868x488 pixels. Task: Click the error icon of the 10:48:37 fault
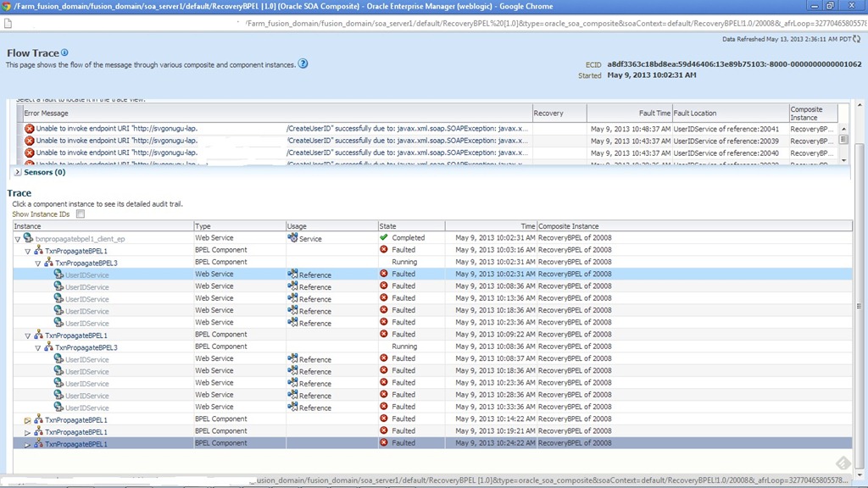(x=30, y=129)
